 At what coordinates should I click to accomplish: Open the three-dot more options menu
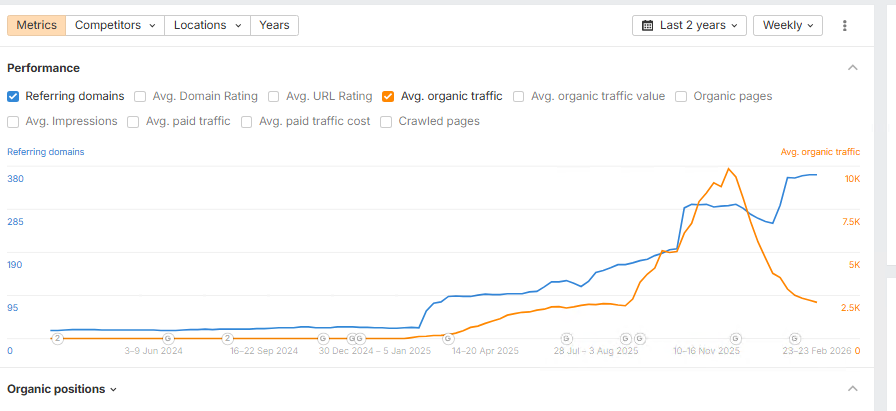click(x=845, y=25)
